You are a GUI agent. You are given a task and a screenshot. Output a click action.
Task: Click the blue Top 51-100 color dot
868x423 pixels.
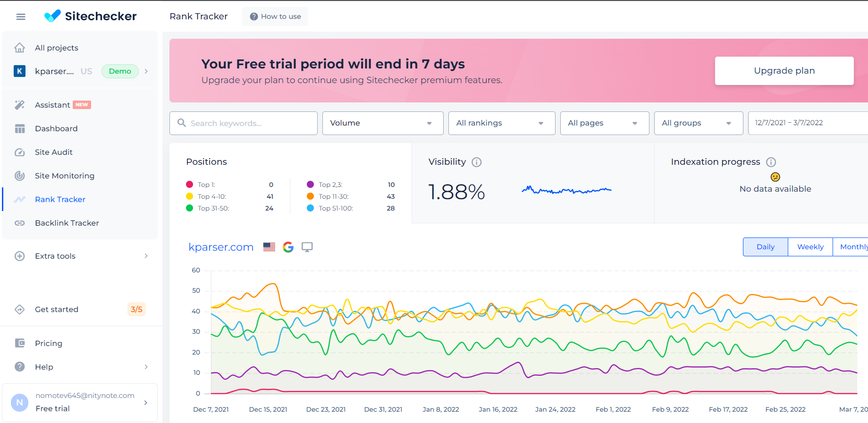tap(311, 208)
